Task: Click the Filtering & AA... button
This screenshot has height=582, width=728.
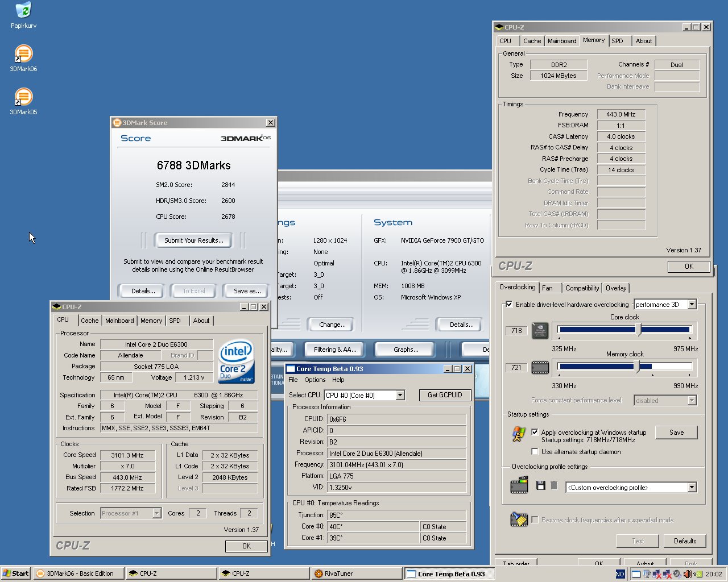Action: point(335,350)
